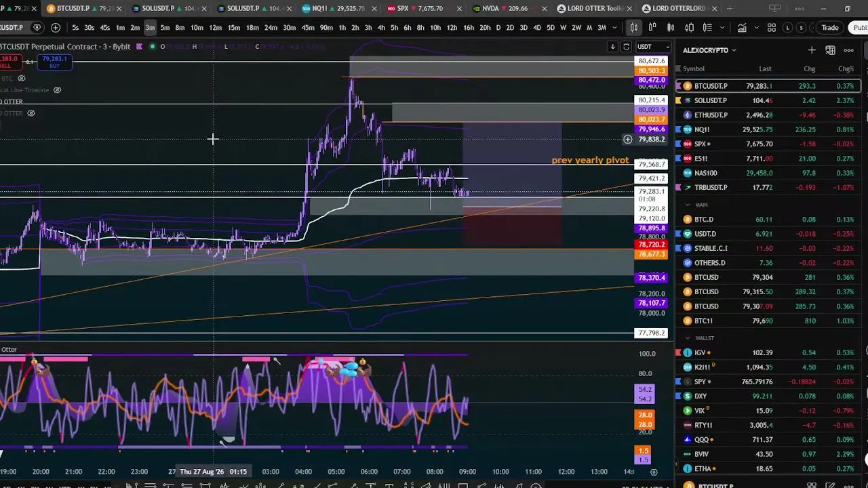The image size is (868, 488).
Task: Select the Candles chart type icon
Action: pyautogui.click(x=671, y=28)
